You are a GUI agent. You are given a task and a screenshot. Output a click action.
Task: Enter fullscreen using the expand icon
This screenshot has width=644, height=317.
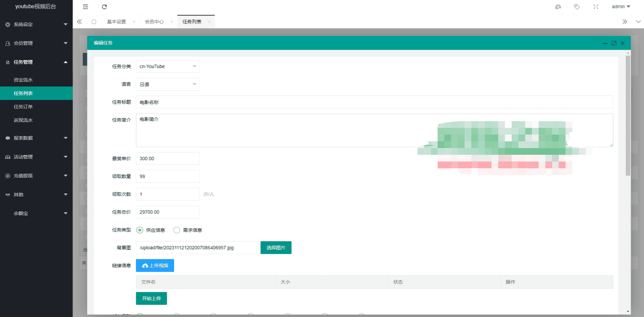596,7
